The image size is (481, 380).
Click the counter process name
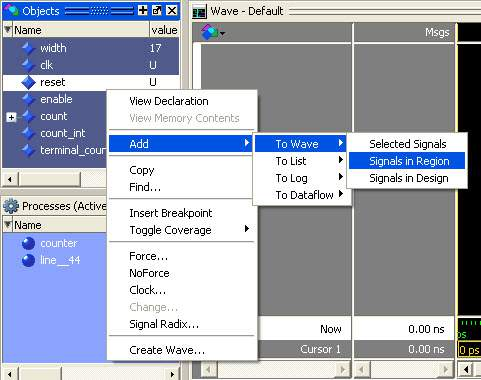(59, 243)
